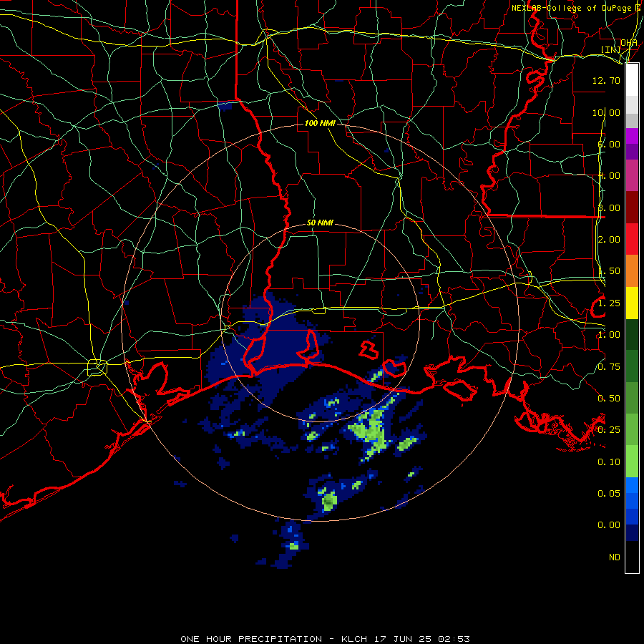The width and height of the screenshot is (644, 644).
Task: Click the black ND swatch at the legend's bottom
Action: (632, 557)
